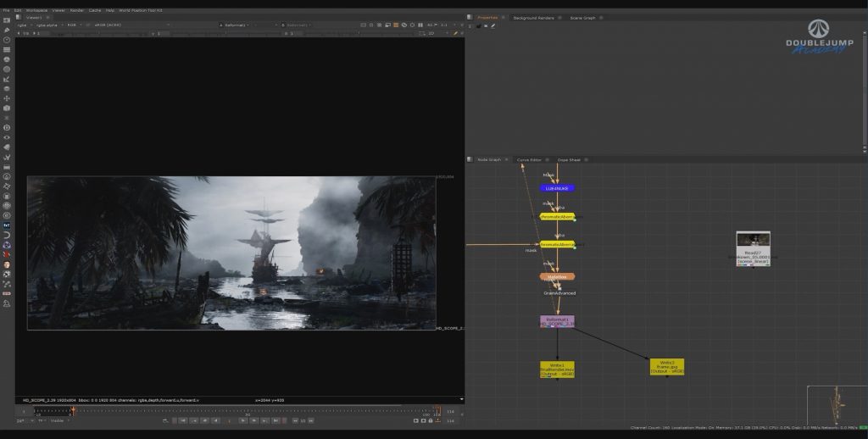
Task: Click the orange timeline playhead marker
Action: [x=73, y=410]
